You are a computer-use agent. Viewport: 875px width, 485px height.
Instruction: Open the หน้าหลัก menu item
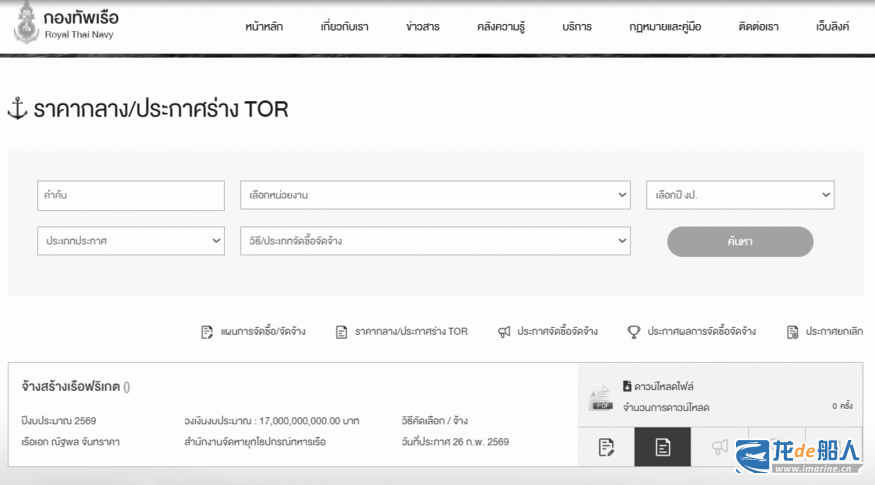point(264,27)
